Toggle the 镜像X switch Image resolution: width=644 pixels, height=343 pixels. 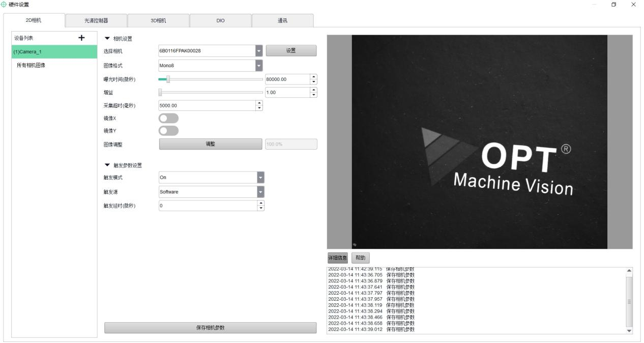pos(169,118)
